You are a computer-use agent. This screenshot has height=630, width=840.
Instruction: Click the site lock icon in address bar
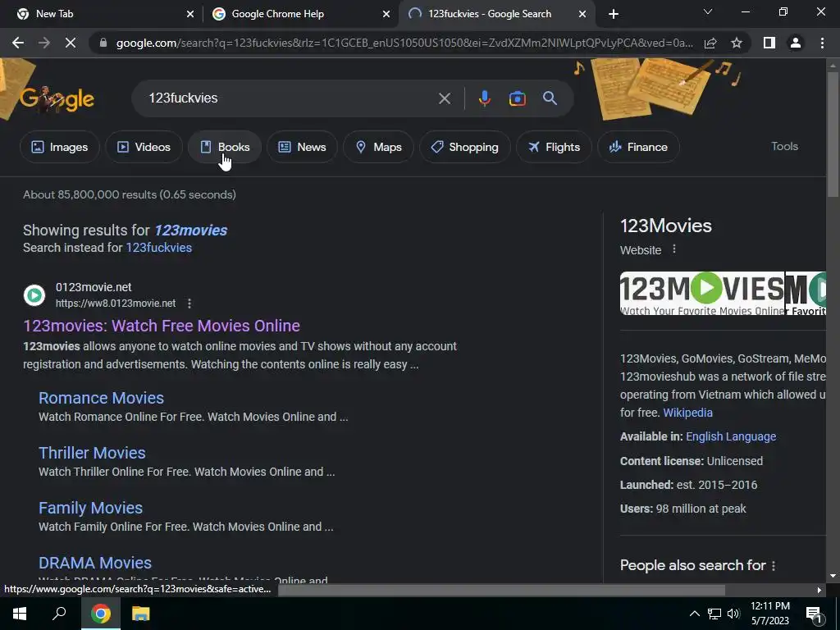[103, 43]
